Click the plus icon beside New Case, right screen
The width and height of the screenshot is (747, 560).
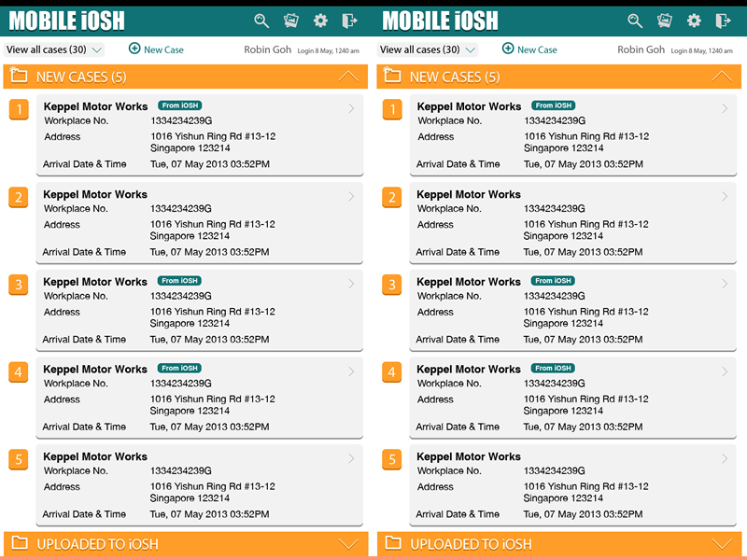(508, 49)
